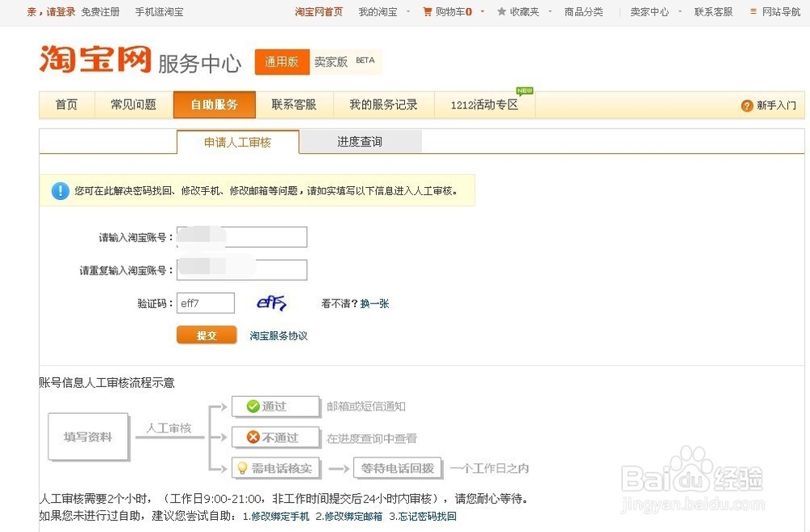810x532 pixels.
Task: Open the 网站导航 top link
Action: point(781,11)
